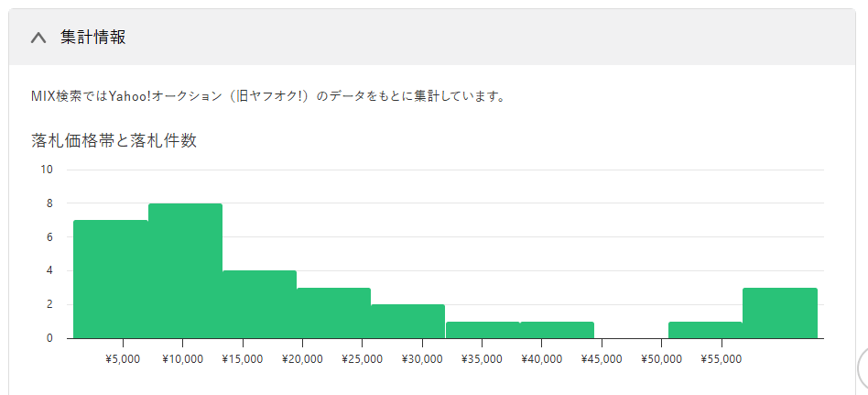Click the short bar near ¥40,000
868x395 pixels.
tap(557, 330)
